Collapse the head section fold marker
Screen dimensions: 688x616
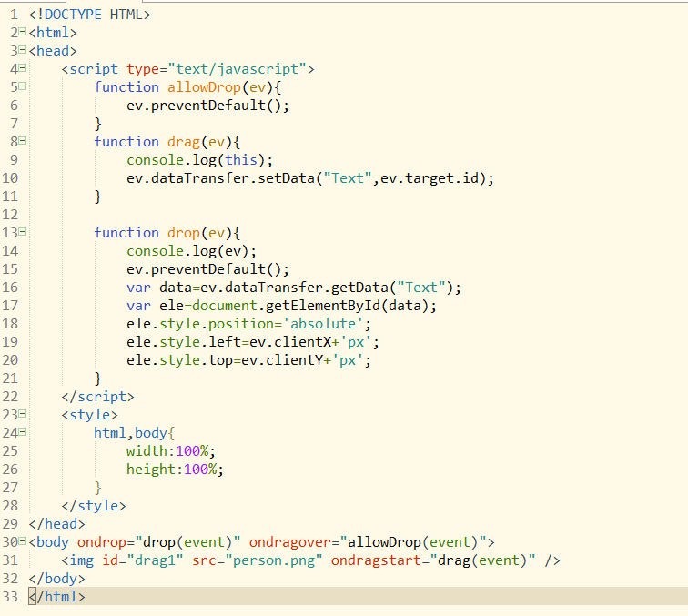click(x=23, y=51)
